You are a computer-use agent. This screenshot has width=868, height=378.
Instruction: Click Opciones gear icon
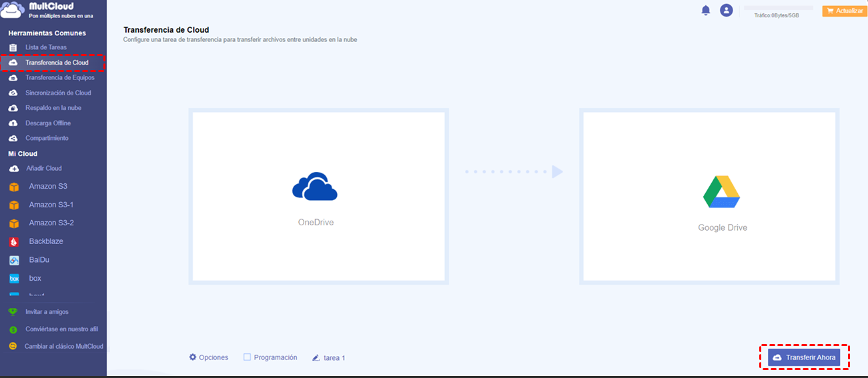193,357
